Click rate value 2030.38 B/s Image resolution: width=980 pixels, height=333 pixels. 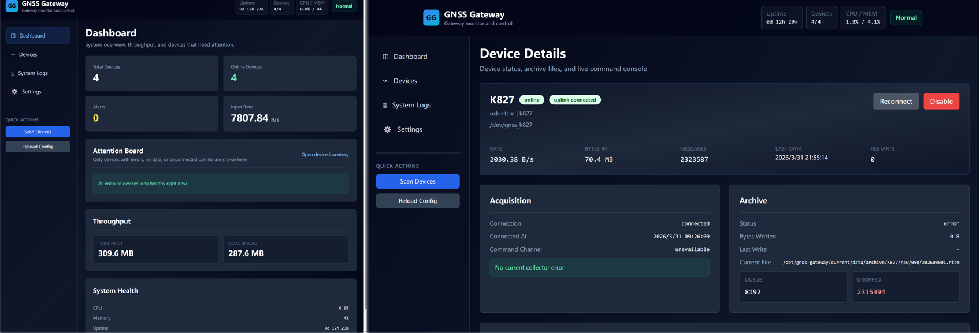(x=512, y=159)
